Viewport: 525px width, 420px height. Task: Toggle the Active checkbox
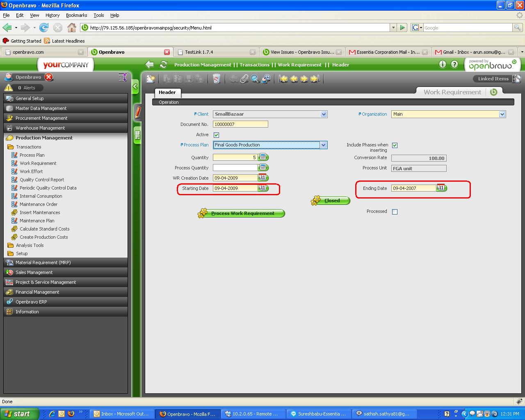click(x=216, y=135)
